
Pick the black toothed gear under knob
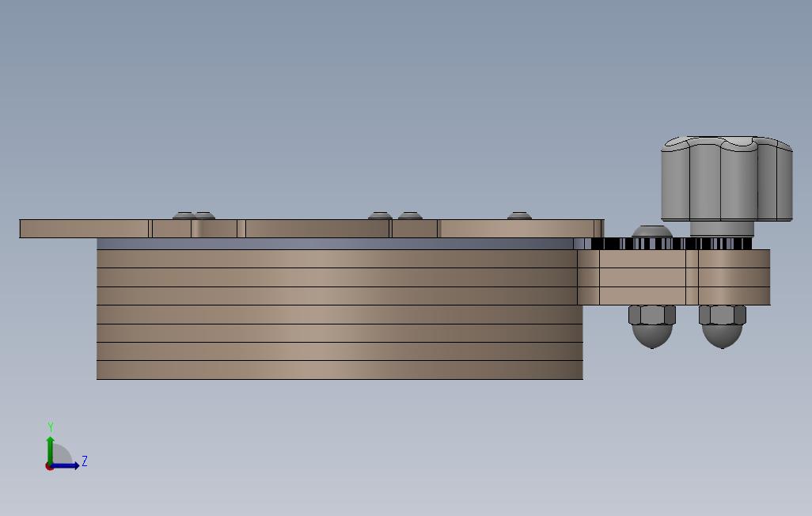pos(671,244)
